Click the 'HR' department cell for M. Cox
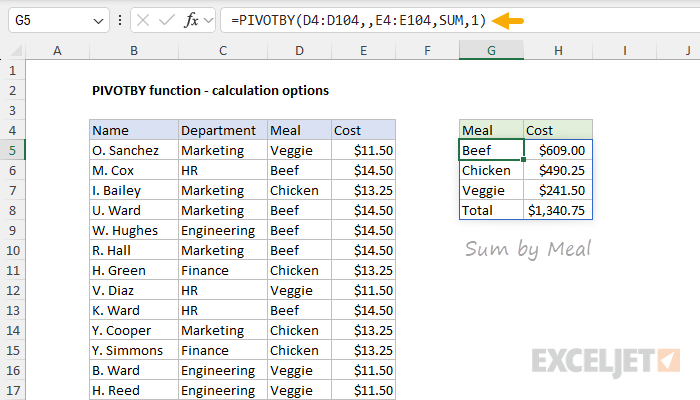The height and width of the screenshot is (400, 700). pyautogui.click(x=223, y=171)
